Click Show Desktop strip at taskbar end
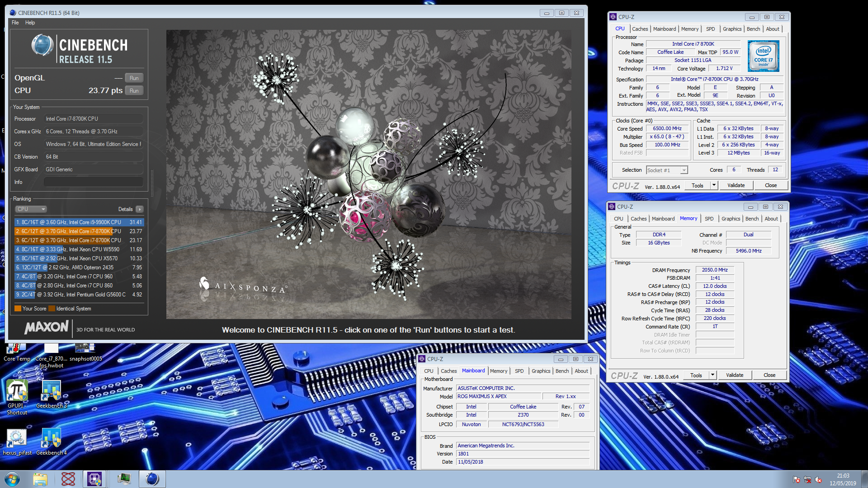The height and width of the screenshot is (488, 868). tap(864, 479)
